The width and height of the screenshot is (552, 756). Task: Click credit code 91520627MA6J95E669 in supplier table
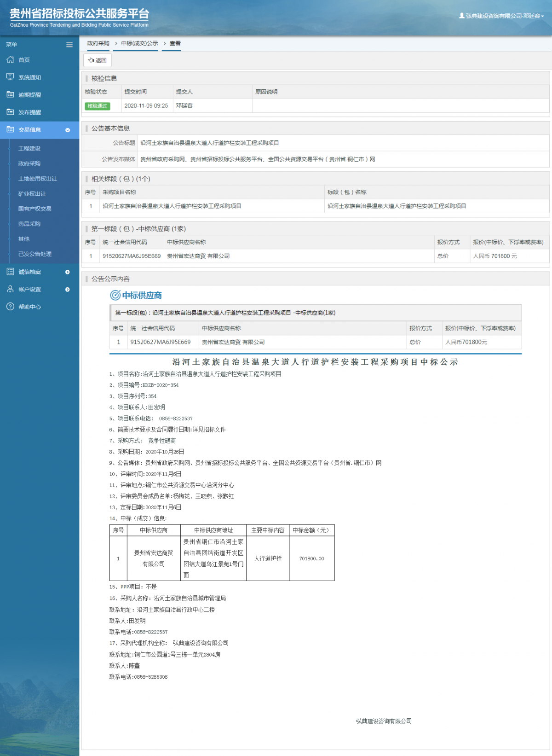click(x=132, y=256)
